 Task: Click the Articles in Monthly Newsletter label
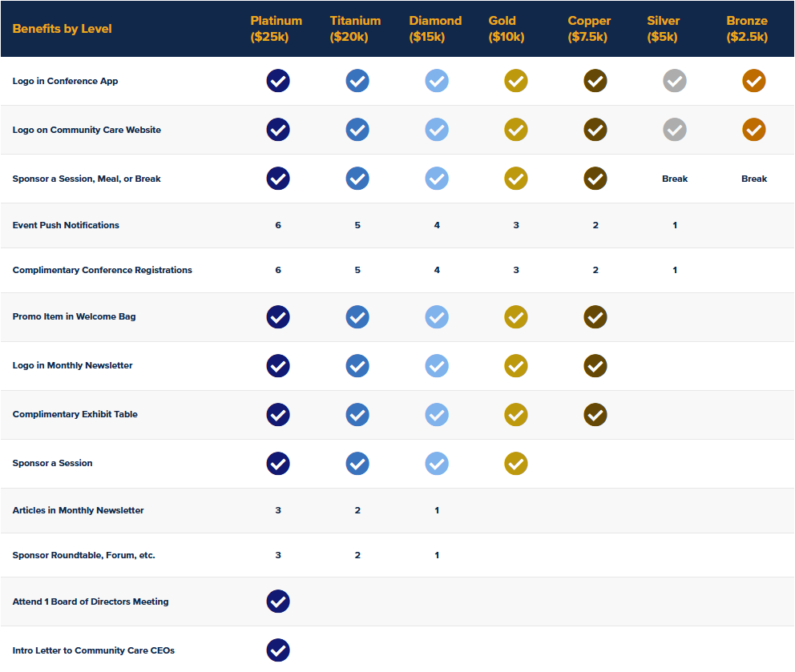pyautogui.click(x=79, y=510)
